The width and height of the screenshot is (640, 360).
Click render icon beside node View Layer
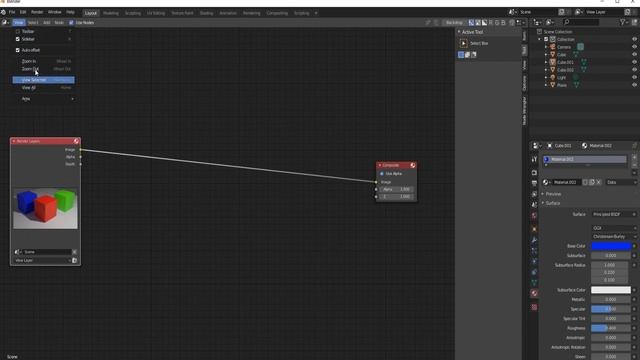pos(74,260)
